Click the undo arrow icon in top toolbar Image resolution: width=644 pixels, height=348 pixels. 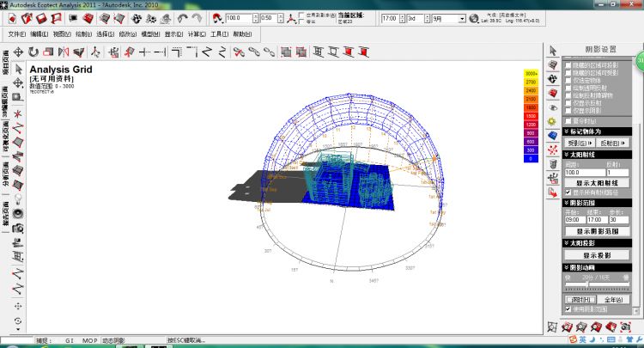[182, 18]
